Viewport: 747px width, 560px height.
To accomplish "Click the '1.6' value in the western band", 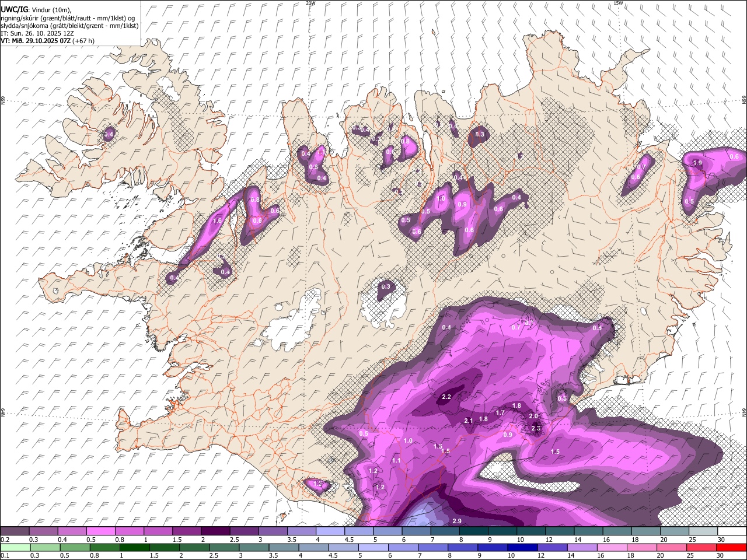I will pos(218,221).
